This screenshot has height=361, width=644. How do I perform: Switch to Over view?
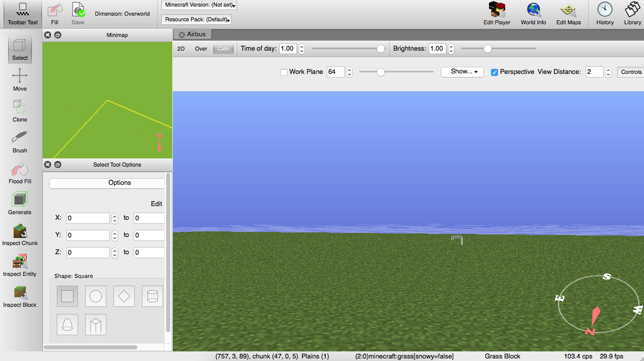coord(201,49)
